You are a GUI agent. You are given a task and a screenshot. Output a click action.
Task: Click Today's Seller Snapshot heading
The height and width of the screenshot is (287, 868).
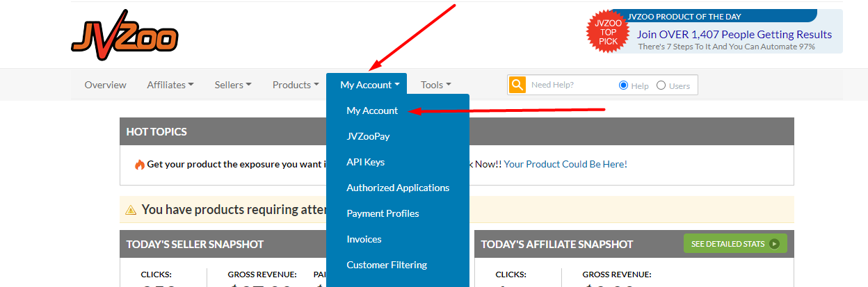coord(195,245)
